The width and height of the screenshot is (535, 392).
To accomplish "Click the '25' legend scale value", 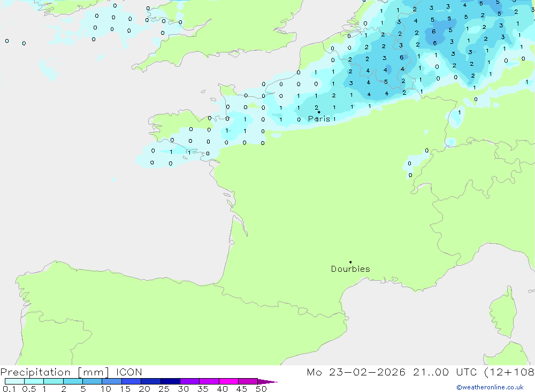I will pyautogui.click(x=164, y=389).
